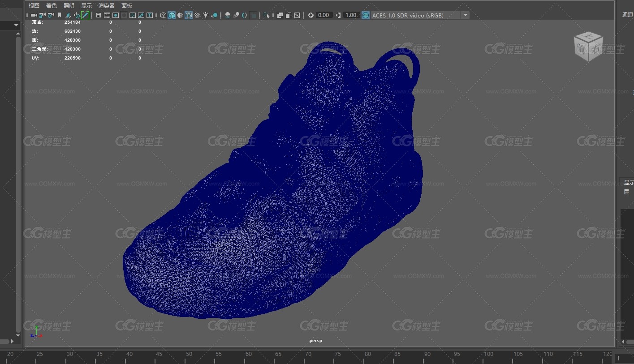Image resolution: width=634 pixels, height=364 pixels.
Task: Toggle the Depth of Field icon
Action: point(254,15)
